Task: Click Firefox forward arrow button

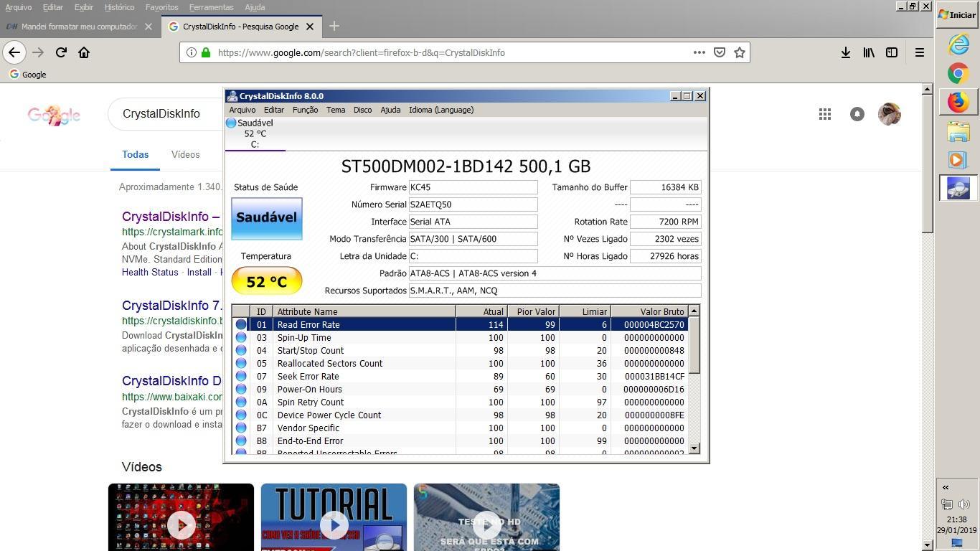Action: point(38,52)
